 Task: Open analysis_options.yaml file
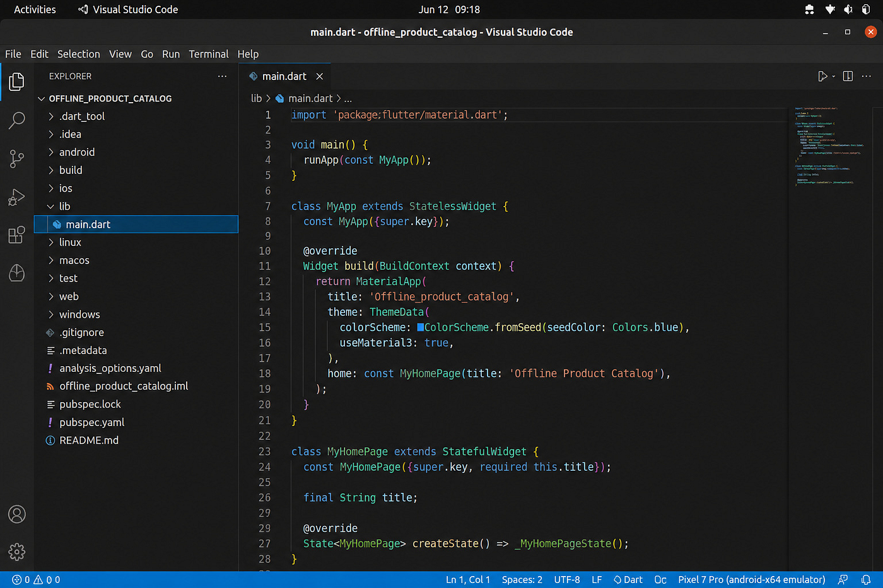pos(136,368)
